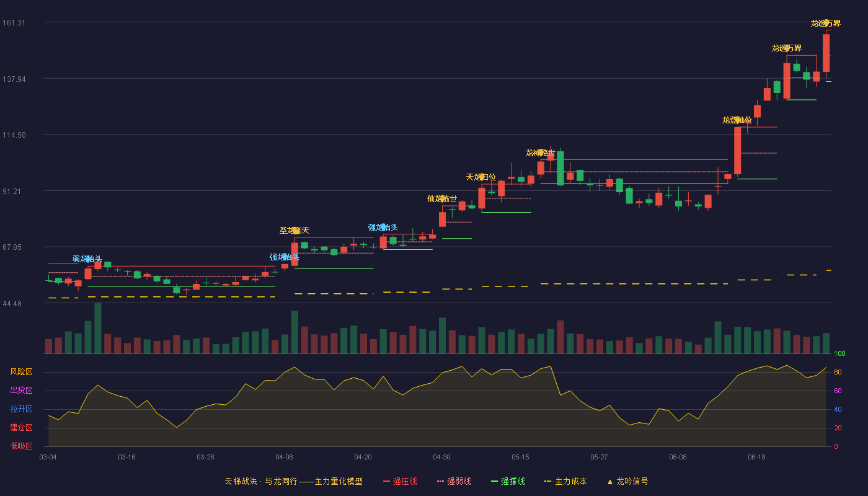Toggle the 主力成本 legend entry

pyautogui.click(x=565, y=481)
